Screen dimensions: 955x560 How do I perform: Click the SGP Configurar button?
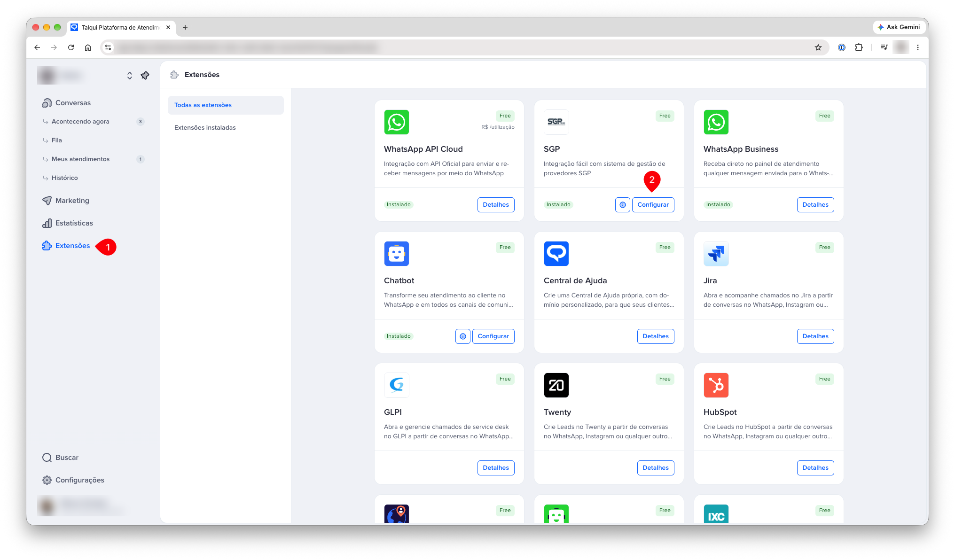pyautogui.click(x=653, y=205)
